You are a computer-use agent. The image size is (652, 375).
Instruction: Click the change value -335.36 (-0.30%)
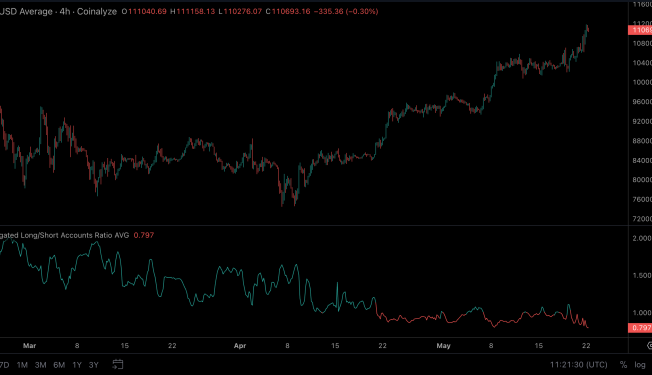pyautogui.click(x=346, y=12)
